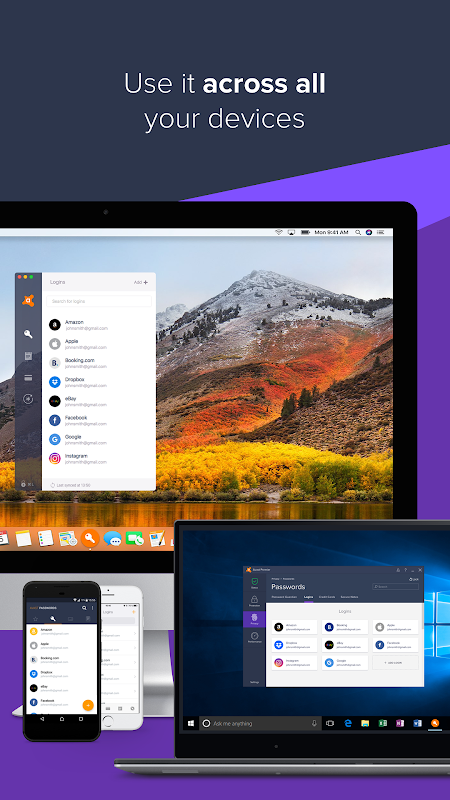
Task: Open Settings in Windows Avast sidebar
Action: tap(254, 682)
